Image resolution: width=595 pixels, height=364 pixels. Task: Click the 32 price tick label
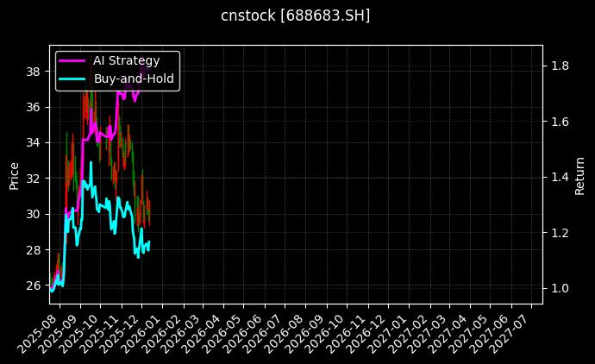point(34,178)
